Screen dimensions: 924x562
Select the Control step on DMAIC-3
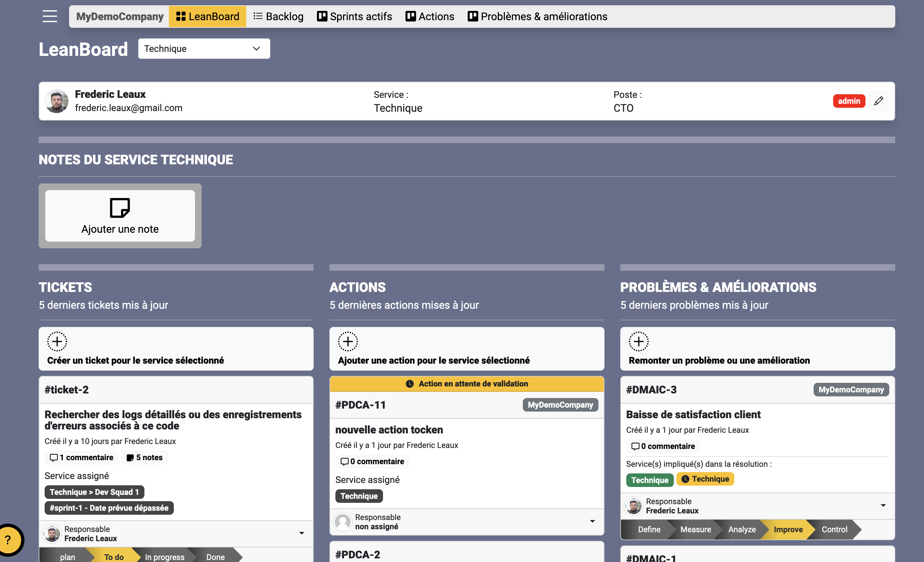pos(834,529)
